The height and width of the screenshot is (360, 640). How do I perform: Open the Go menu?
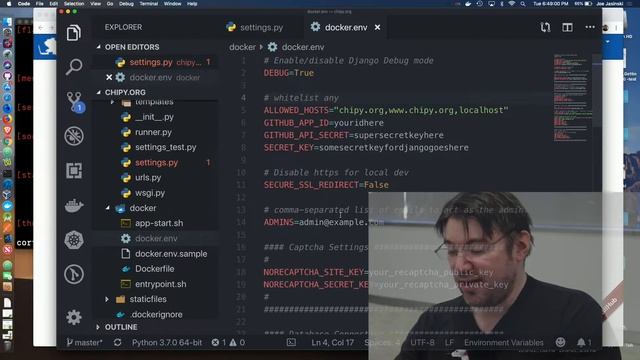(110, 4)
